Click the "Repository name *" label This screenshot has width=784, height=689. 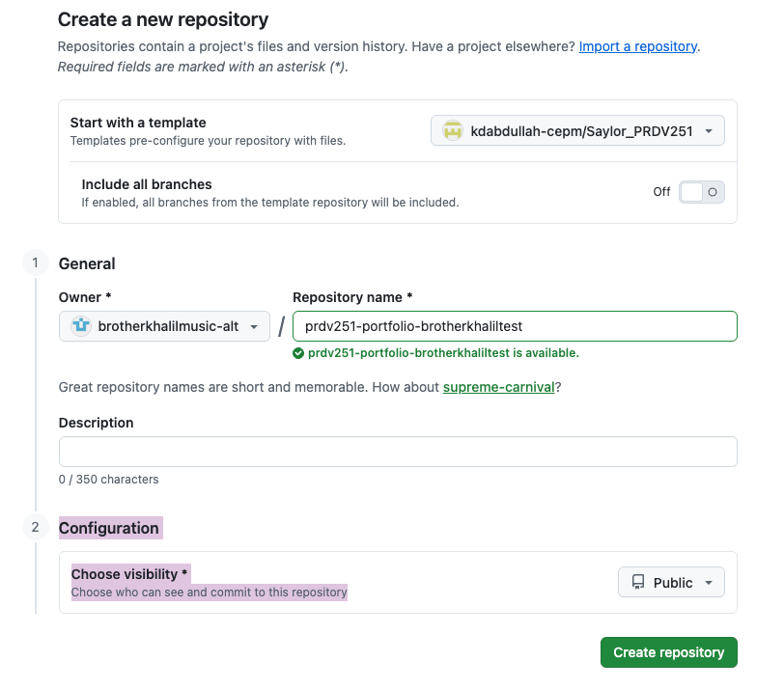click(352, 298)
